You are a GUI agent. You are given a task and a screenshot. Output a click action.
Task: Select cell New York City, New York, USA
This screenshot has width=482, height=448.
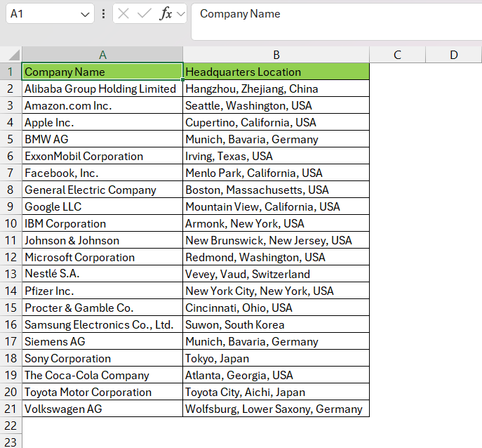coord(276,291)
